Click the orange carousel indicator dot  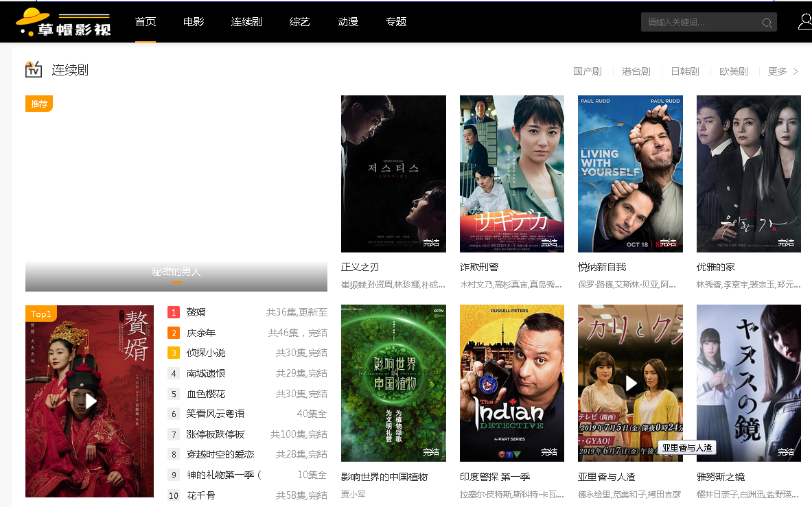click(176, 282)
